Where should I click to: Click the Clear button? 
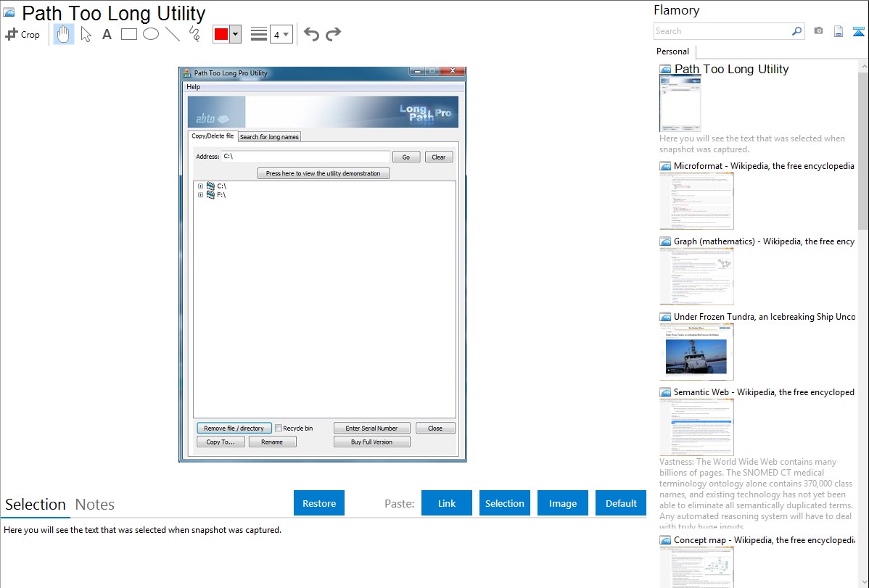(439, 157)
